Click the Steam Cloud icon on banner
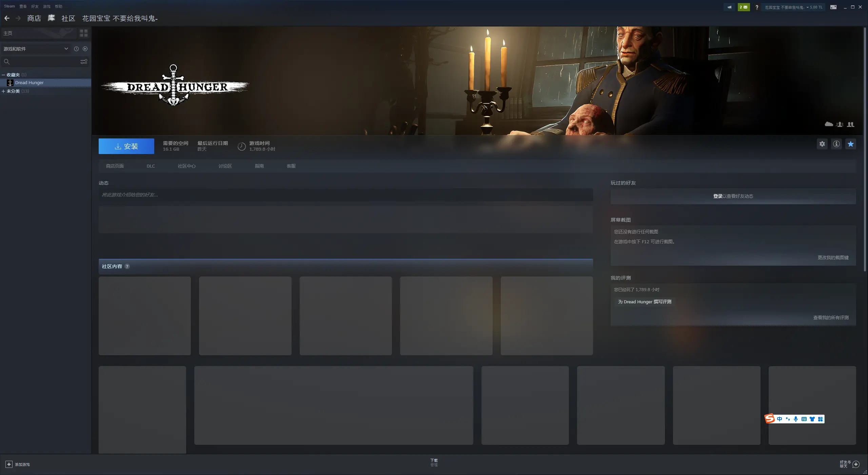This screenshot has width=868, height=475. 829,124
